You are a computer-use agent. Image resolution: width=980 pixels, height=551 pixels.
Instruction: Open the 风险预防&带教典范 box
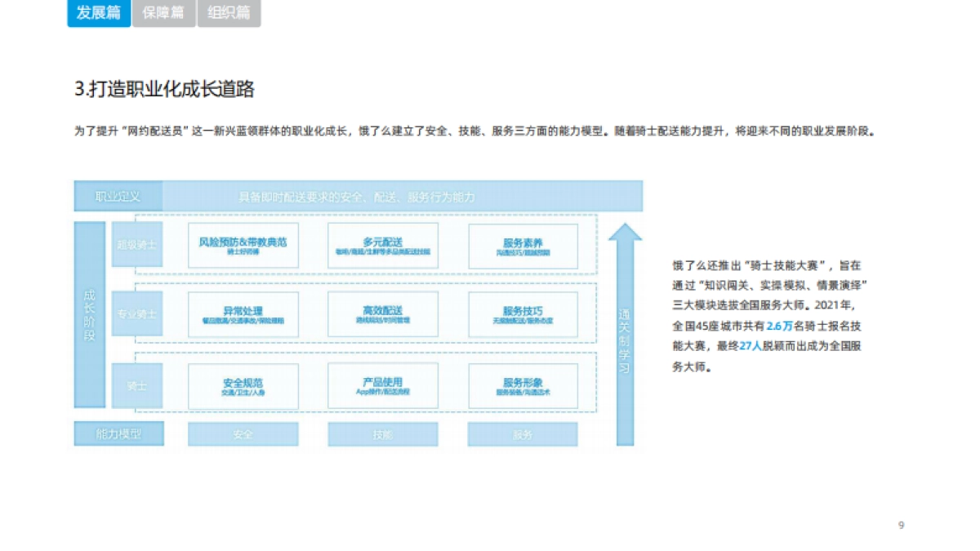tap(244, 244)
